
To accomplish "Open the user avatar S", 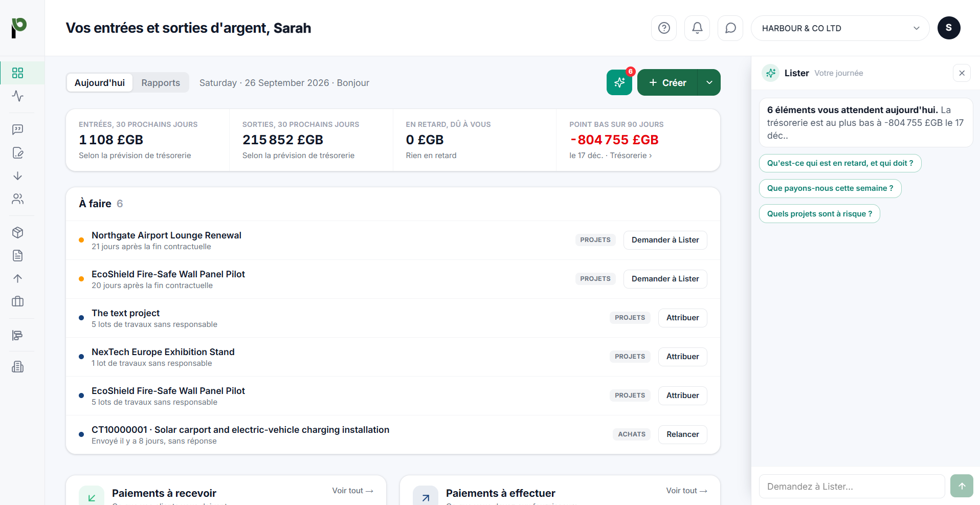I will pos(949,28).
